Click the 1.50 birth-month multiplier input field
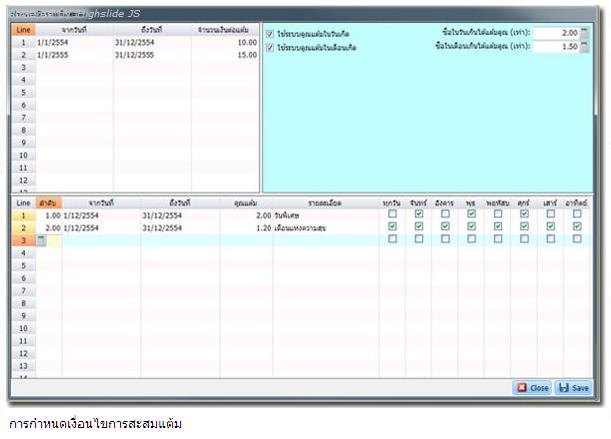 click(555, 47)
